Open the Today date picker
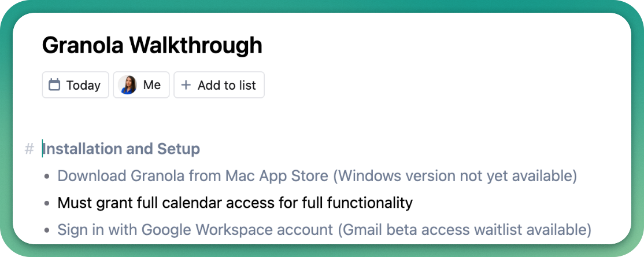The image size is (644, 257). 76,85
